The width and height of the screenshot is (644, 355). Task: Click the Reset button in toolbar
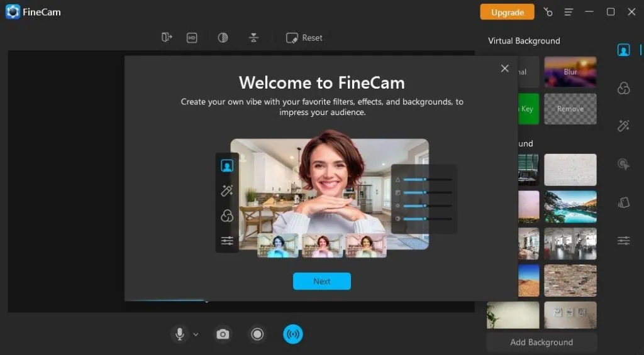tap(304, 38)
